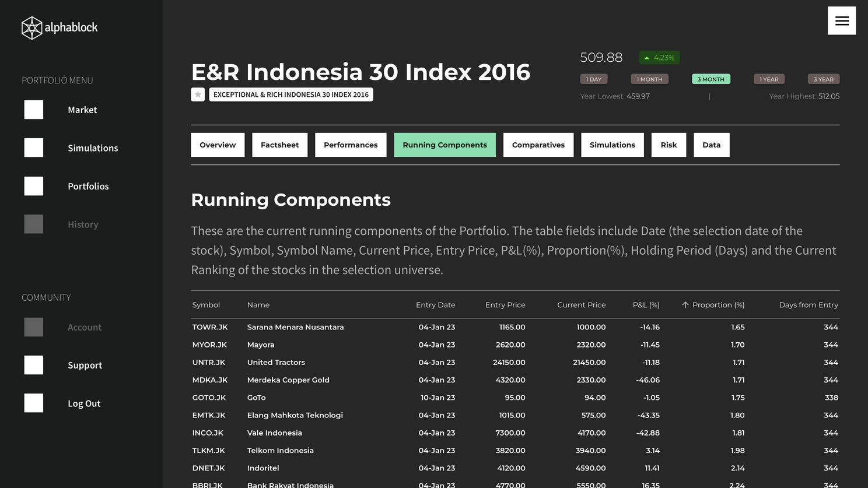Sort table by Entry Date column

coord(435,305)
